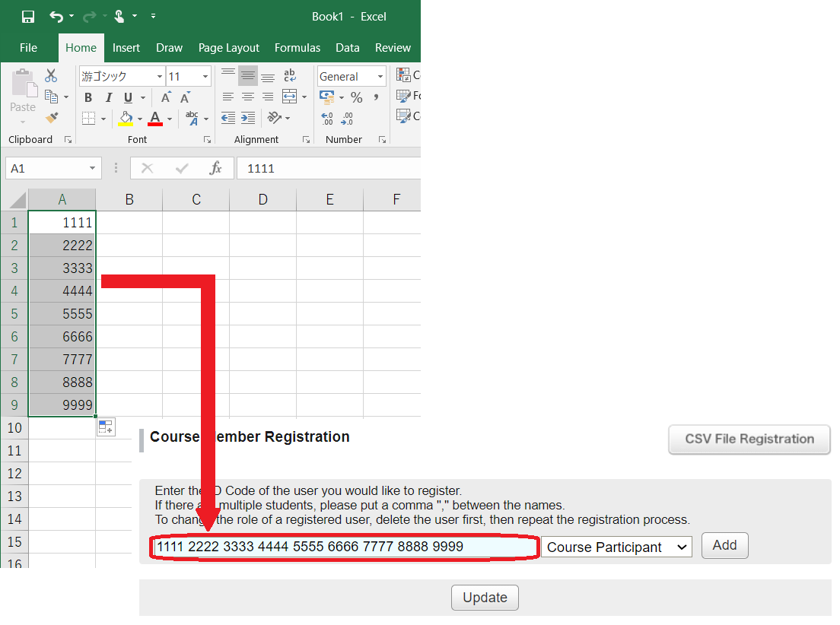The height and width of the screenshot is (625, 840).
Task: Open the Number format dialog launcher
Action: click(x=383, y=140)
